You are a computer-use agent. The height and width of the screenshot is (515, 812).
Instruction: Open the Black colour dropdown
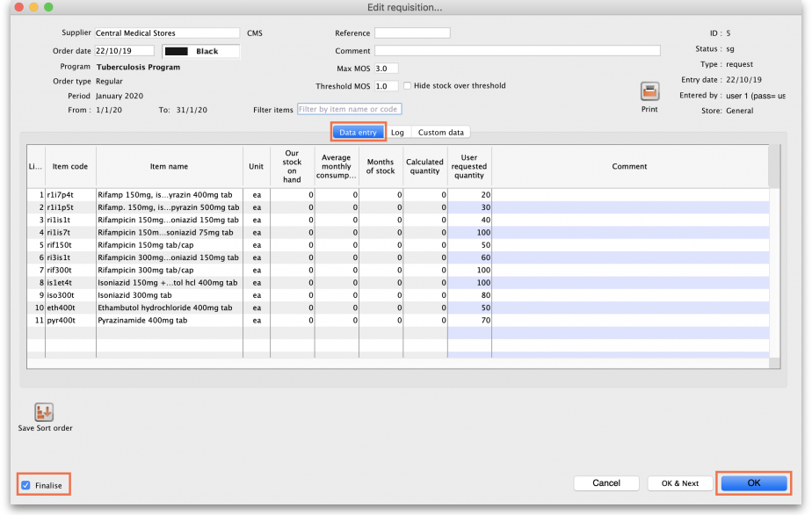[x=200, y=51]
